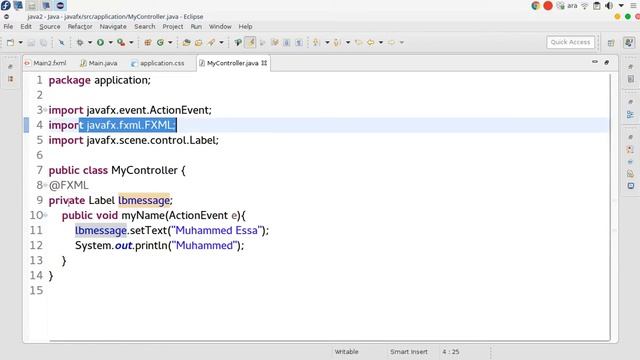Open the Refactor menu

tap(80, 27)
